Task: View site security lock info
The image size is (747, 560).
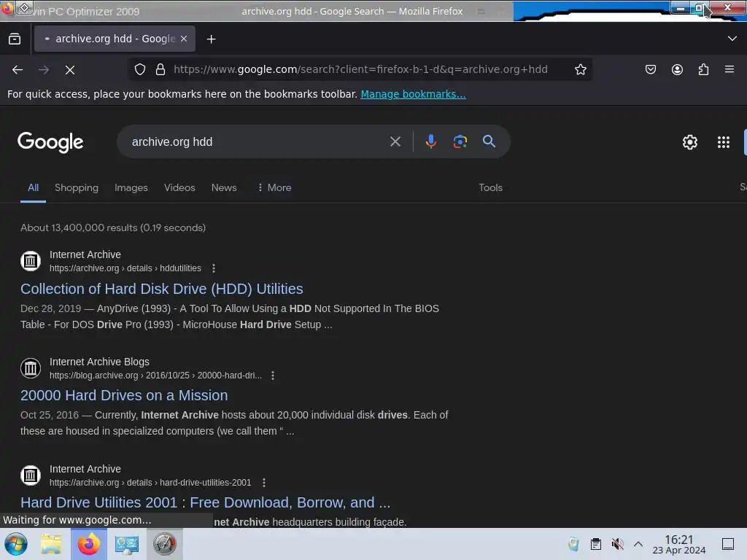Action: [160, 69]
